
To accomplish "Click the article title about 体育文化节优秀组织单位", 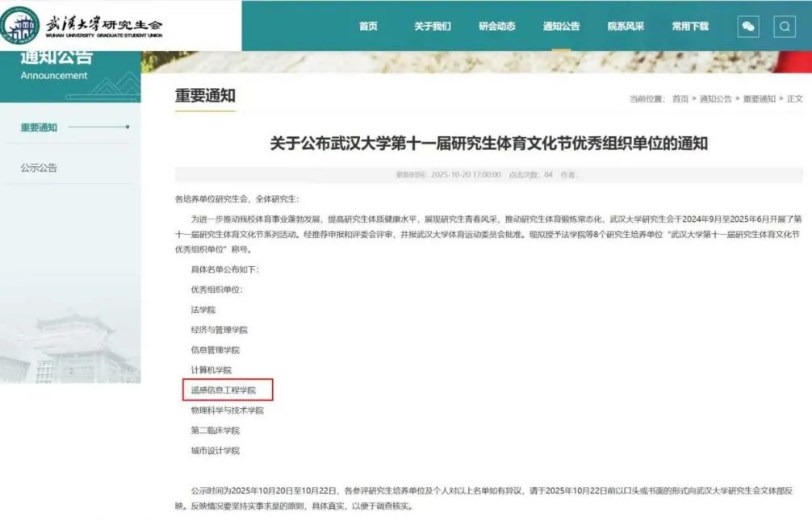I will click(489, 144).
